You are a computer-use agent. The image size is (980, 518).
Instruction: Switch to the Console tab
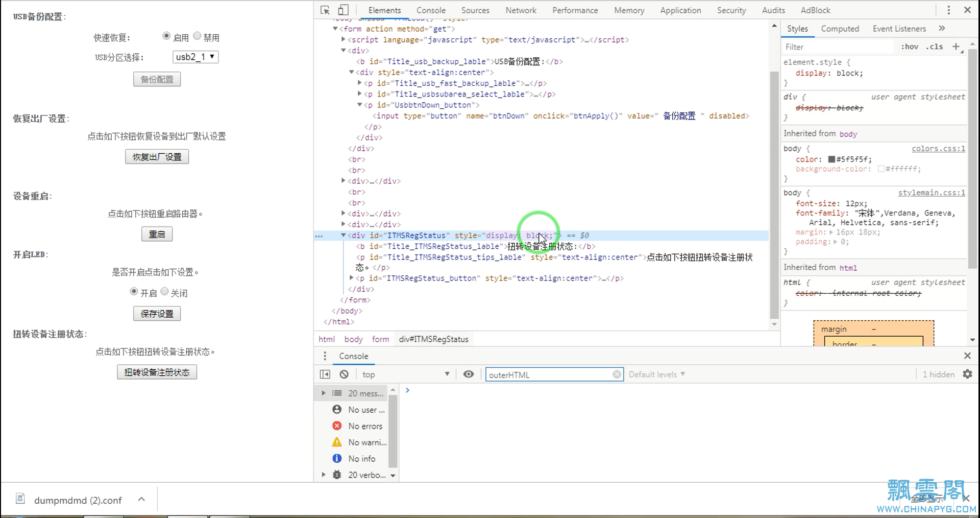coord(431,10)
